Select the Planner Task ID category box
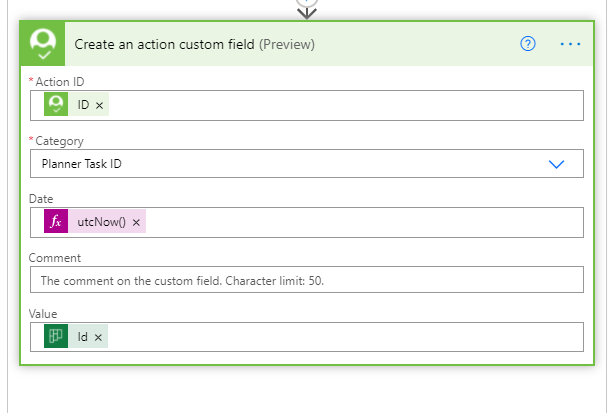 [x=307, y=164]
